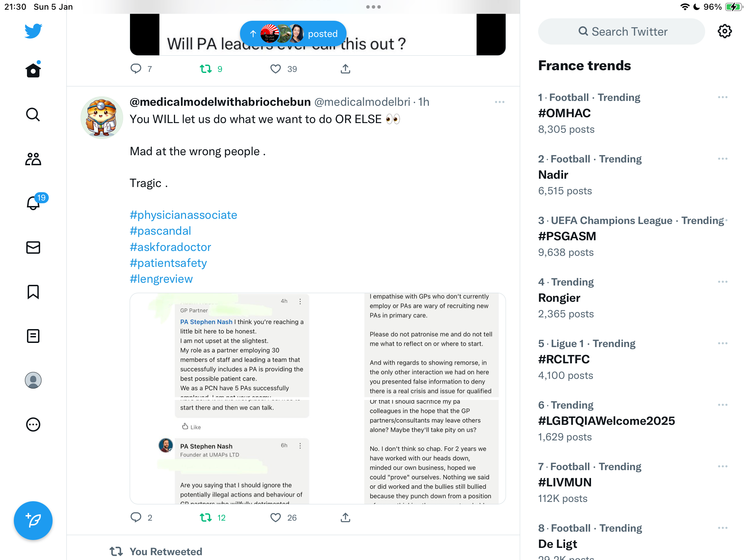The image size is (747, 560).
Task: Open the #LGBTQIAWelcome2025 trending topic
Action: [x=607, y=421]
